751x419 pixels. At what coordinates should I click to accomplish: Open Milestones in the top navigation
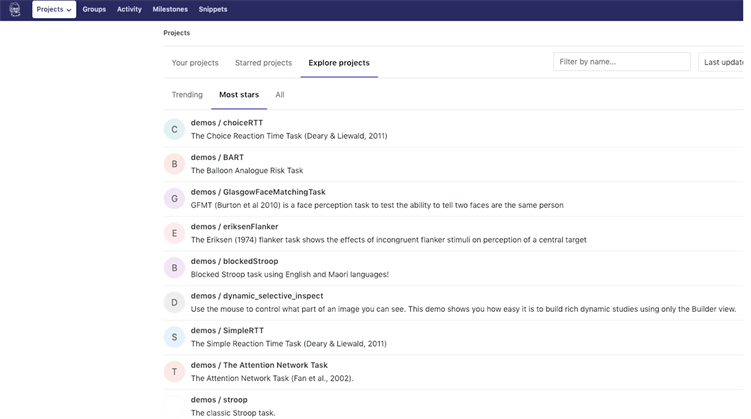pyautogui.click(x=170, y=10)
